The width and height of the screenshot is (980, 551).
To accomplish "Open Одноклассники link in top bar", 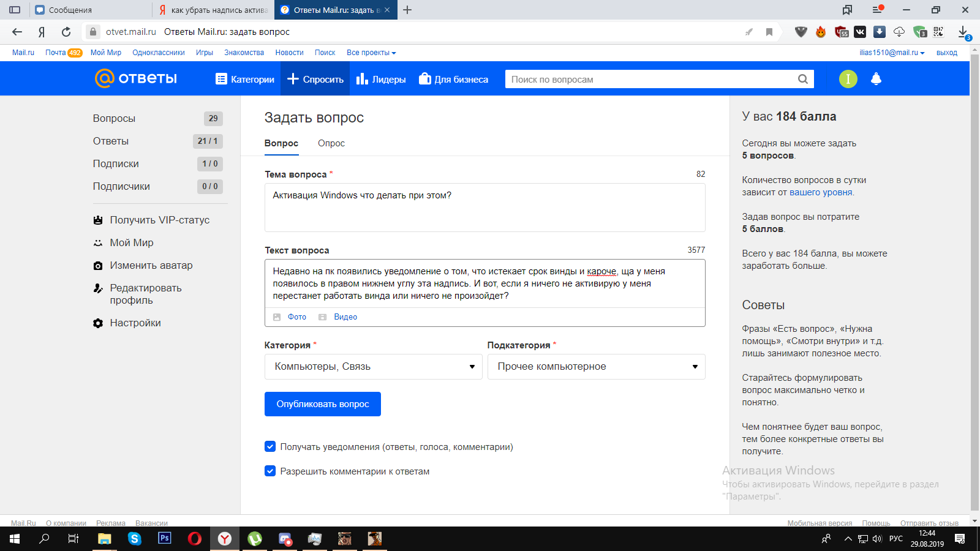I will point(159,53).
